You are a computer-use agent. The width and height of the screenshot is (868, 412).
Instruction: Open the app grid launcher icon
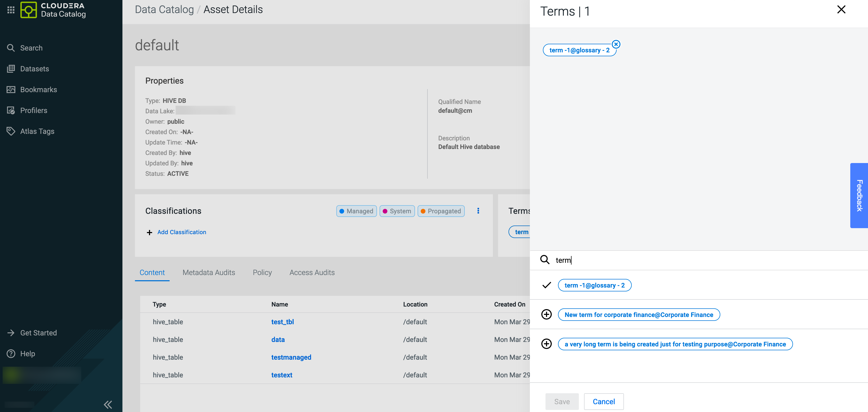pyautogui.click(x=11, y=10)
